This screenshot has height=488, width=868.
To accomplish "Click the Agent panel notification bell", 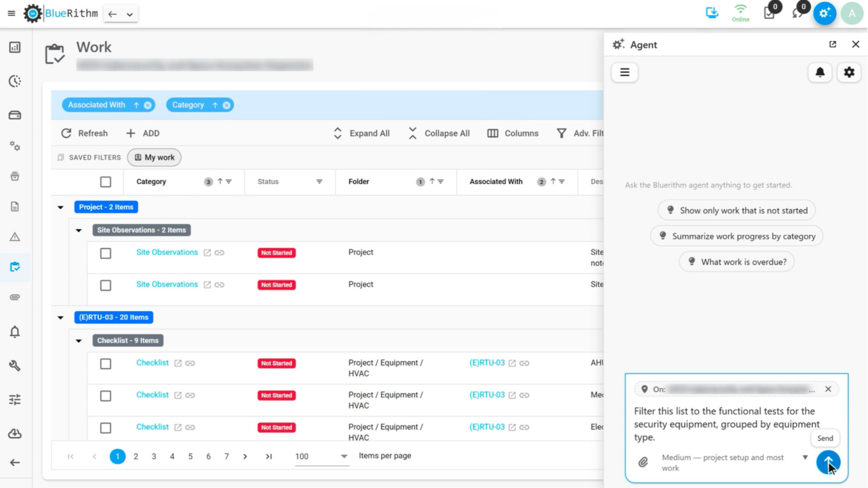I will (x=820, y=72).
